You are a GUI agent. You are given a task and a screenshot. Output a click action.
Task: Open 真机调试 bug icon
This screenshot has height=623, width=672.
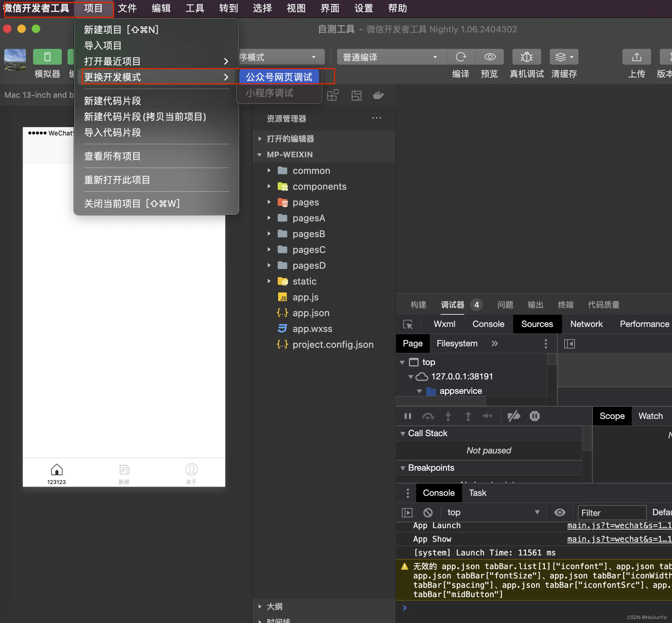(x=526, y=57)
